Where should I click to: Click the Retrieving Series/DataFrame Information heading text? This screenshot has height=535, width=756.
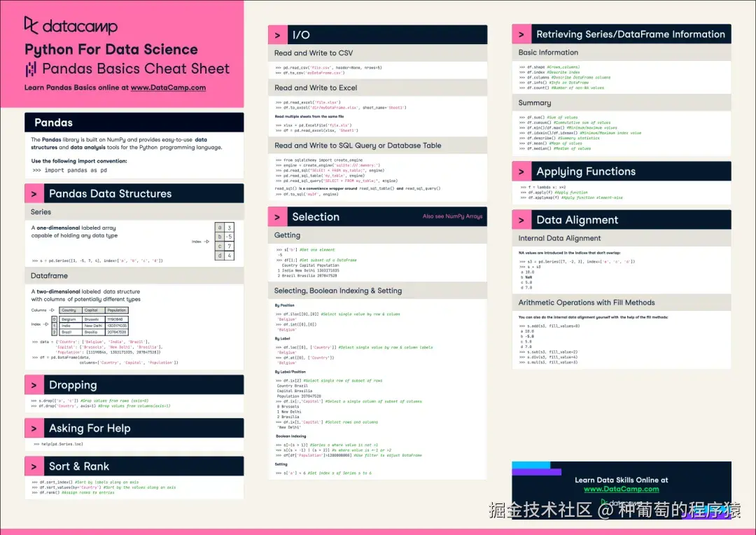631,34
